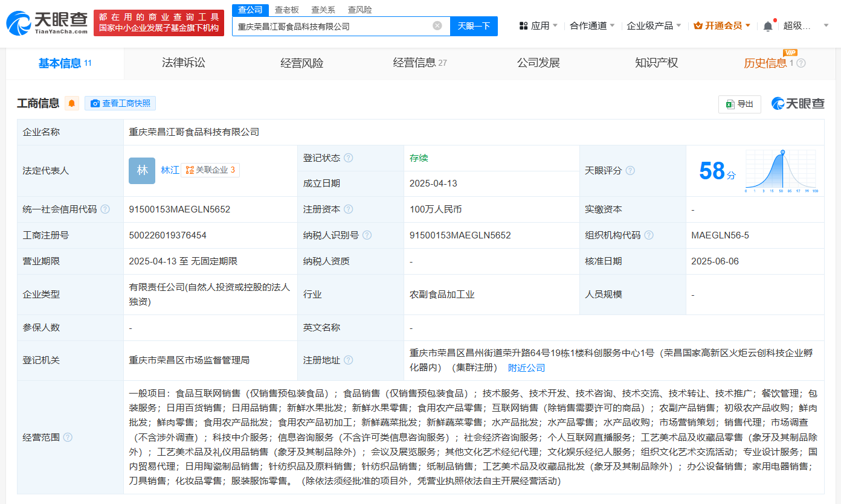Click the 天眼一下 search button
The width and height of the screenshot is (841, 504).
tap(474, 26)
